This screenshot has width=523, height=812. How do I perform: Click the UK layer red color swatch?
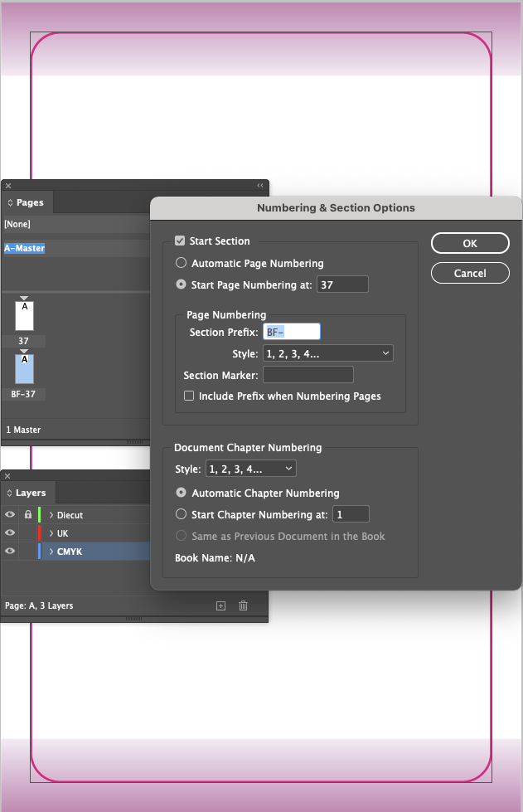tap(39, 532)
